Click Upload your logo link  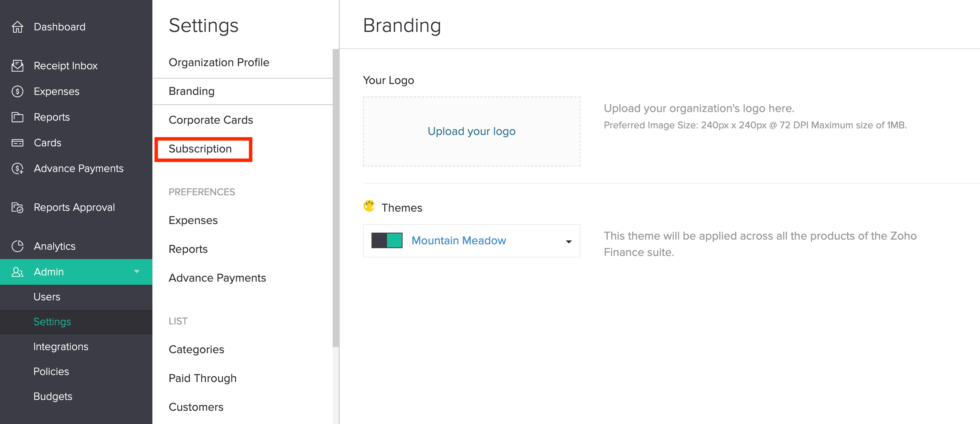tap(471, 131)
